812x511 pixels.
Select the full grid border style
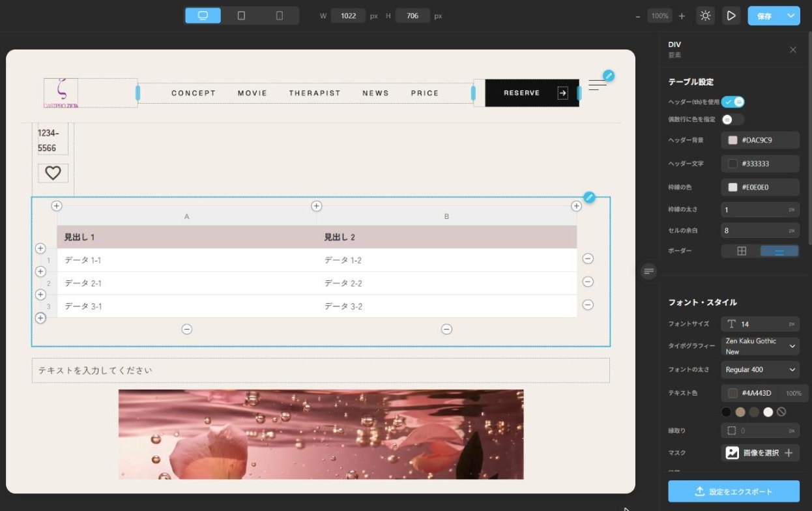[741, 251]
